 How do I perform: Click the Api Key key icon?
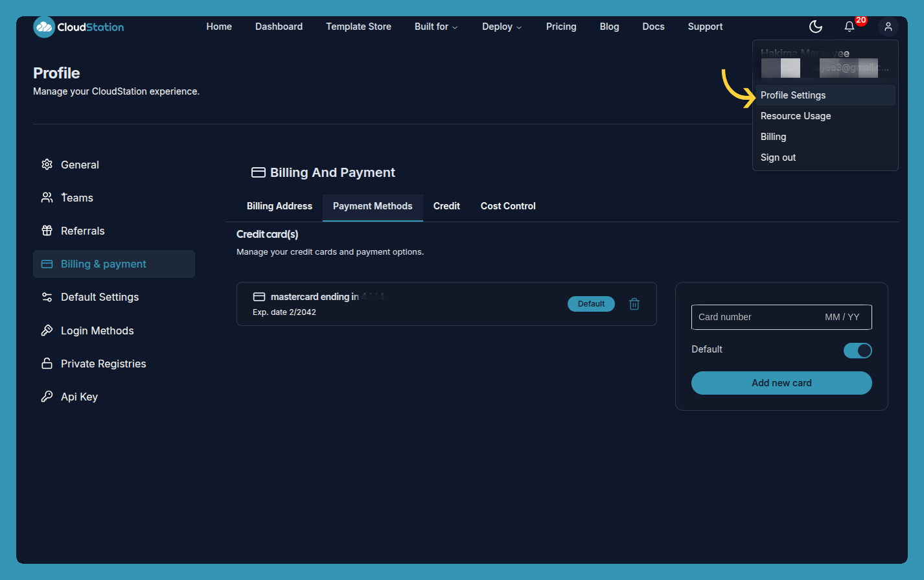pos(47,397)
